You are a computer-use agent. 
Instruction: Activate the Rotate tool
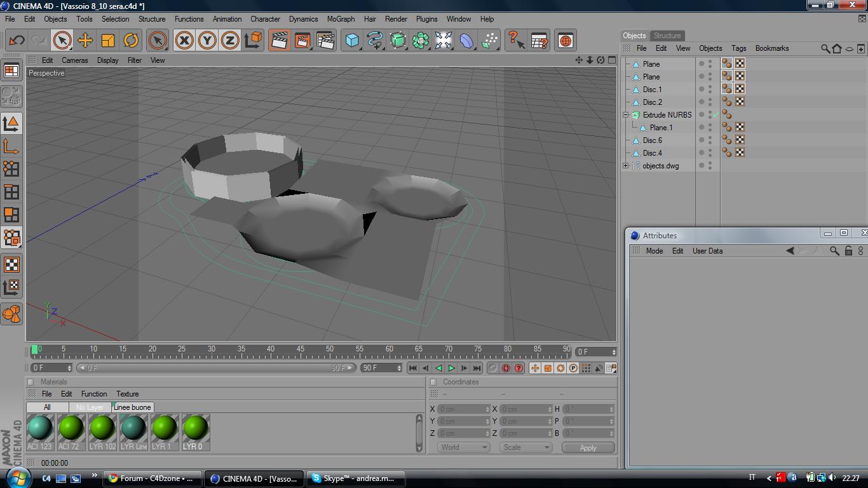pyautogui.click(x=131, y=41)
